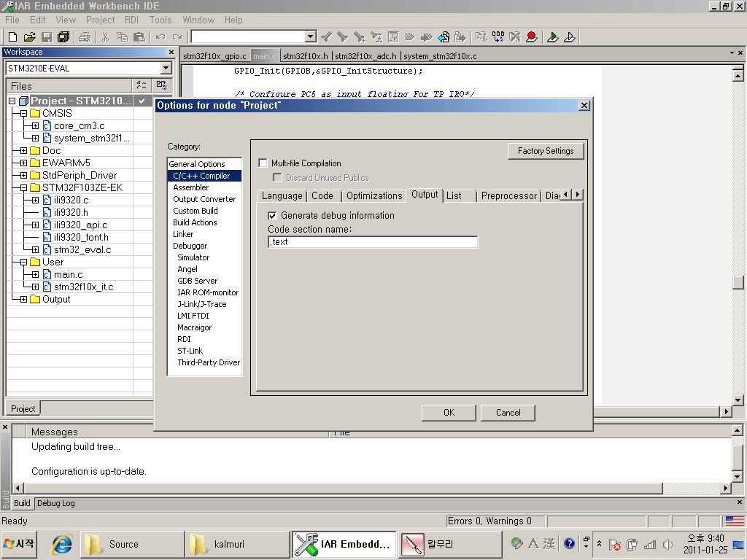Select Linker in the Category list
The width and height of the screenshot is (747, 560).
tap(183, 234)
